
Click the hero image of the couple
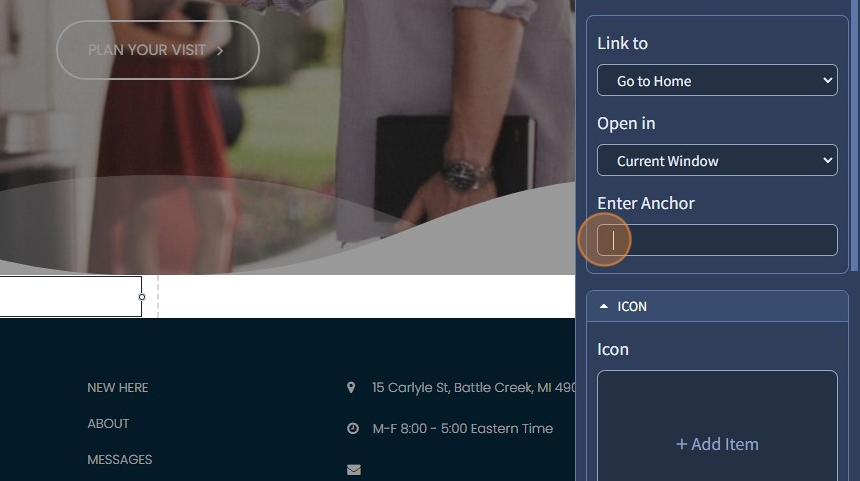point(287,137)
